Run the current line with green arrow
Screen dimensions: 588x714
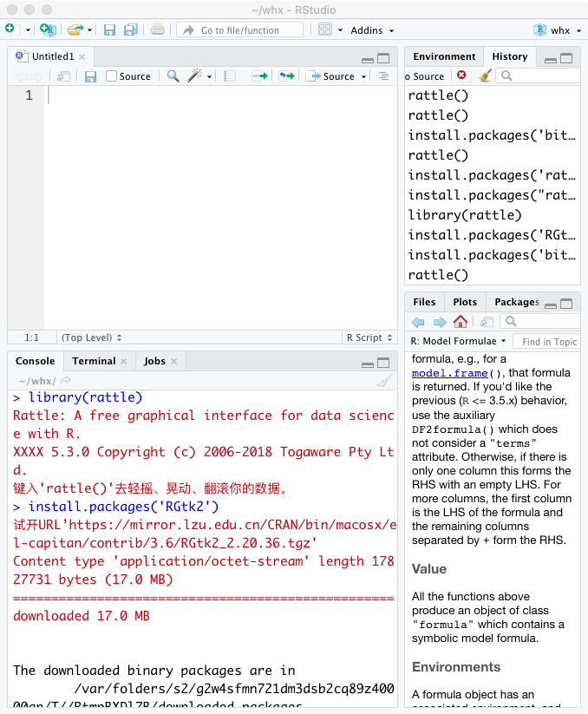point(260,75)
